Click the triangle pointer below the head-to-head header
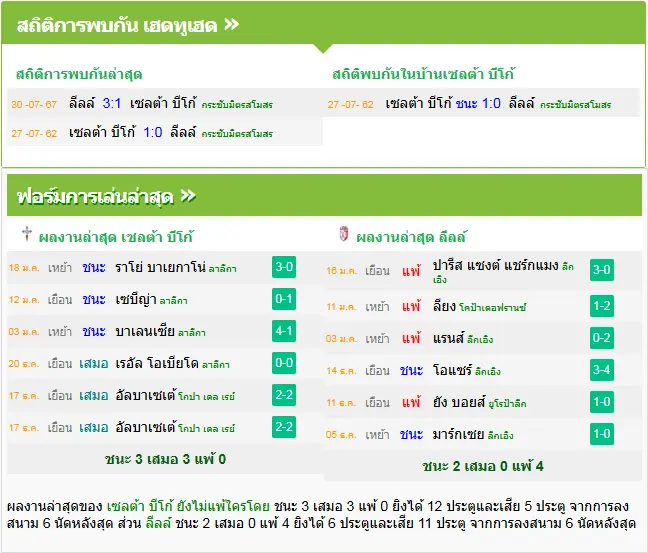 (x=323, y=49)
